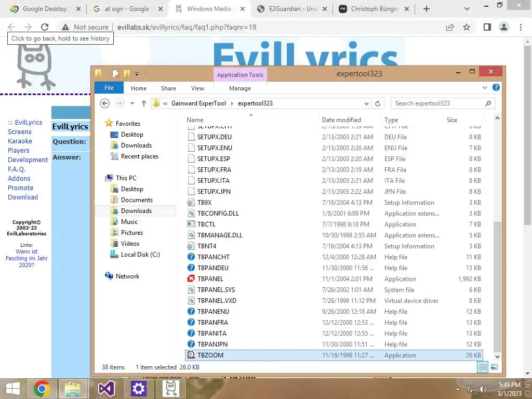The image size is (532, 399).
Task: Open a new Chrome tab
Action: pos(427,9)
